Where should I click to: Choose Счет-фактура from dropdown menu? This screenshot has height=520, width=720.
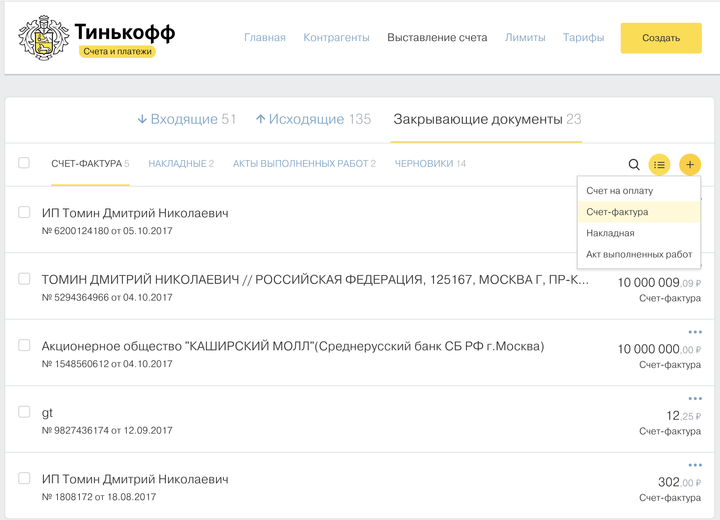[639, 212]
